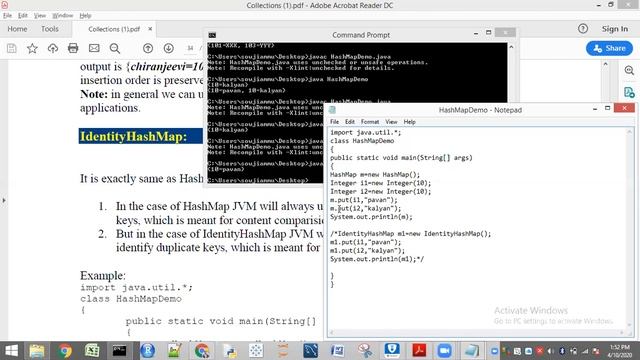This screenshot has height=360, width=640.
Task: Open the Snipping Tool taskbar icon
Action: click(x=365, y=351)
